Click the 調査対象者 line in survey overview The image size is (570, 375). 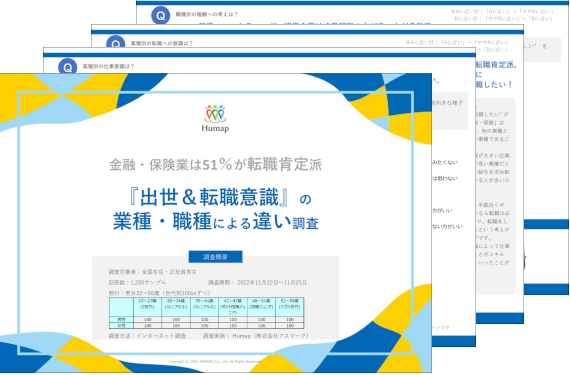pyautogui.click(x=153, y=271)
